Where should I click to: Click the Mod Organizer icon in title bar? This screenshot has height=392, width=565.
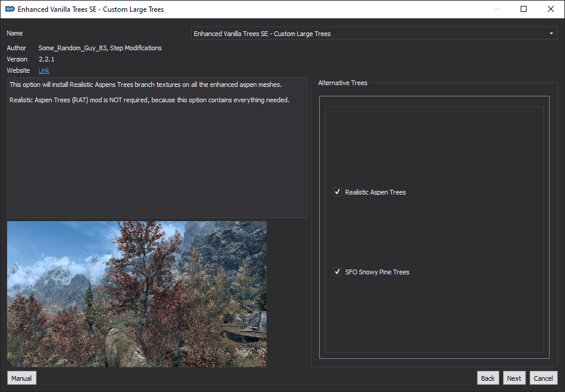coord(9,9)
